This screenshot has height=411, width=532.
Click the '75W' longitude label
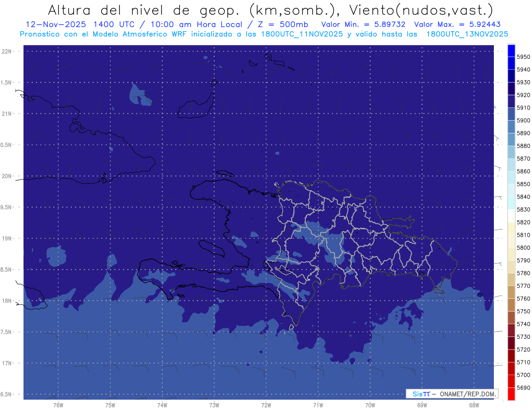point(110,405)
